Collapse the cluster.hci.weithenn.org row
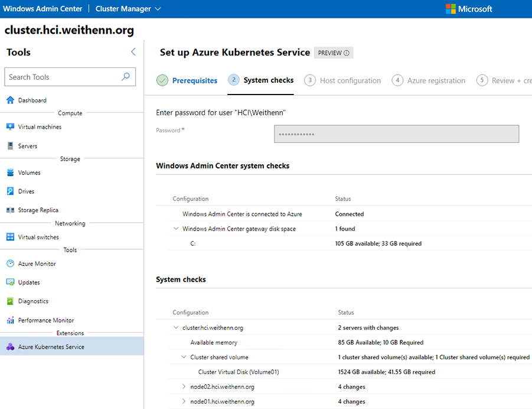 tap(176, 327)
